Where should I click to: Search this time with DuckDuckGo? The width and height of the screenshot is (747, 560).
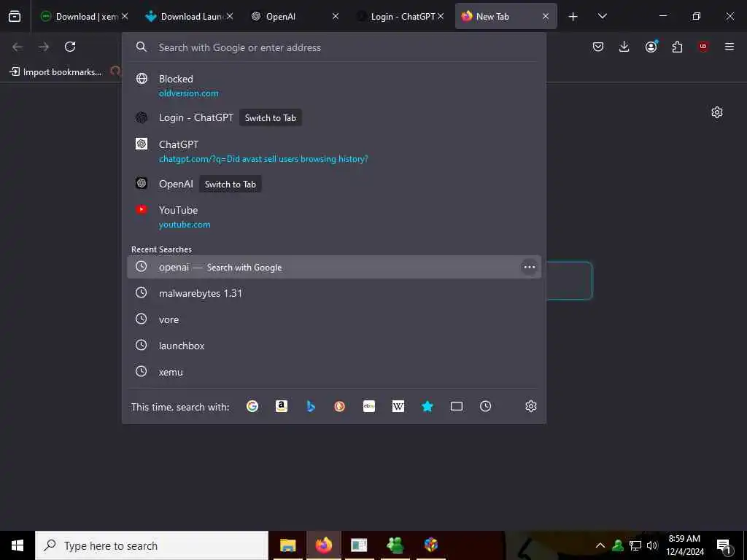(340, 406)
